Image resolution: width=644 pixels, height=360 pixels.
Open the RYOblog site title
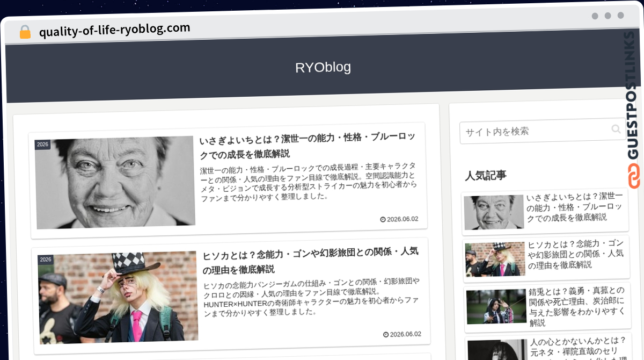tap(323, 67)
